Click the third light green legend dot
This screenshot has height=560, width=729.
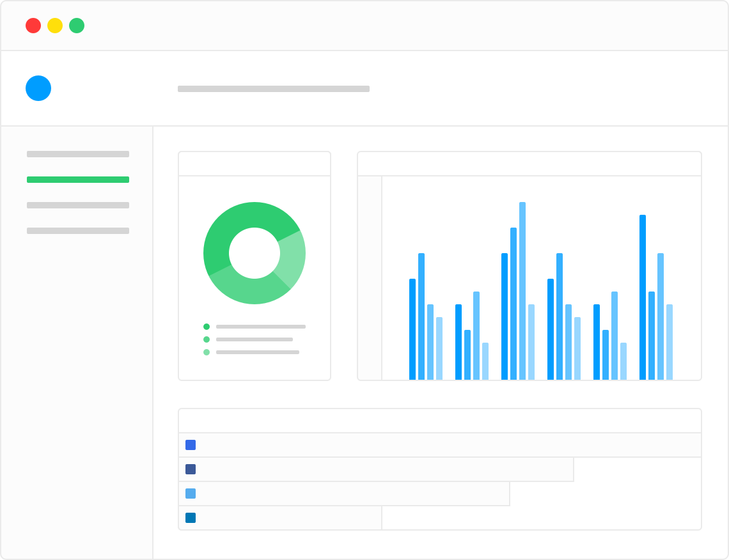point(207,352)
